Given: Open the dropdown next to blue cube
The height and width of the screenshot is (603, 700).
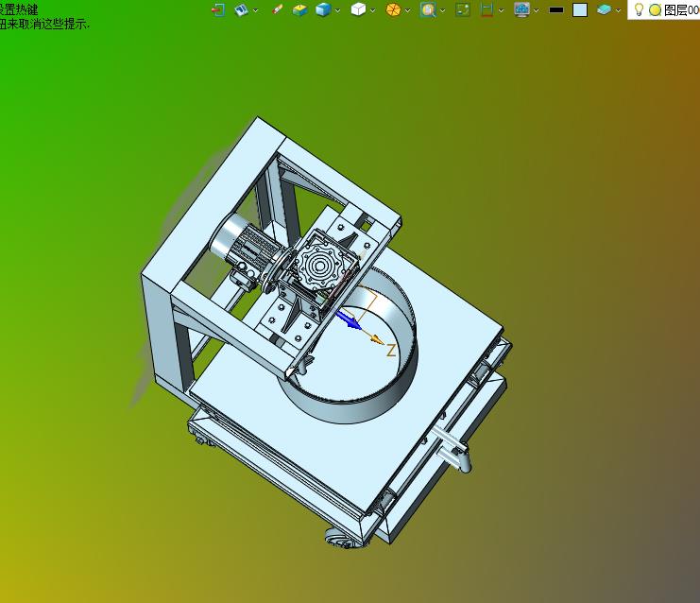Looking at the screenshot, I should tap(337, 10).
